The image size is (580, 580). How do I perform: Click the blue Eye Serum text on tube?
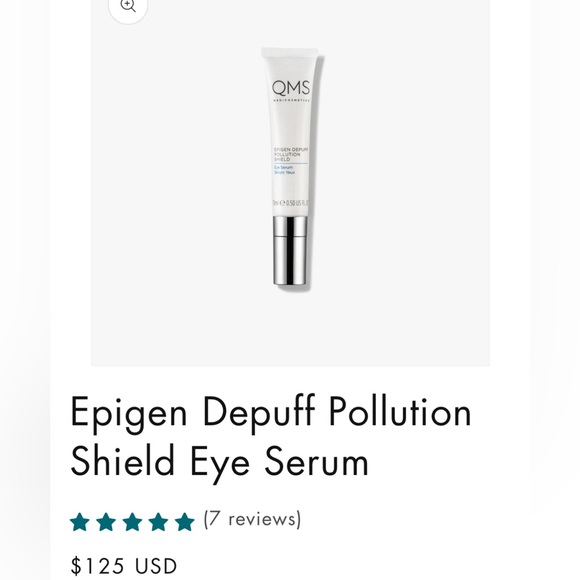click(284, 167)
